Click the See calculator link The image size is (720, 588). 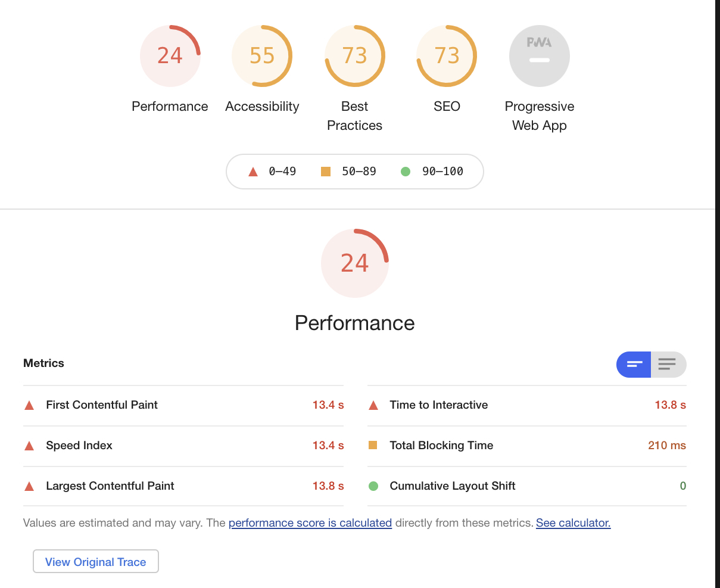coord(572,522)
